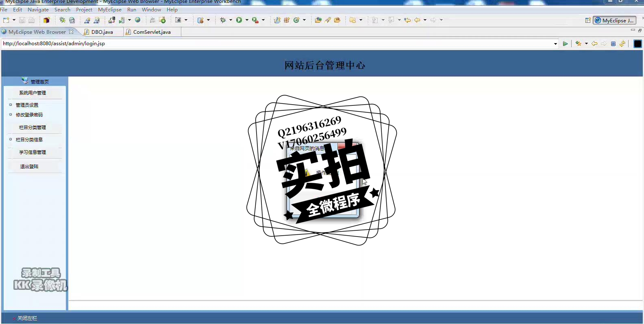The image size is (644, 324).
Task: Open the 栏目分类管理 section
Action: point(33,127)
